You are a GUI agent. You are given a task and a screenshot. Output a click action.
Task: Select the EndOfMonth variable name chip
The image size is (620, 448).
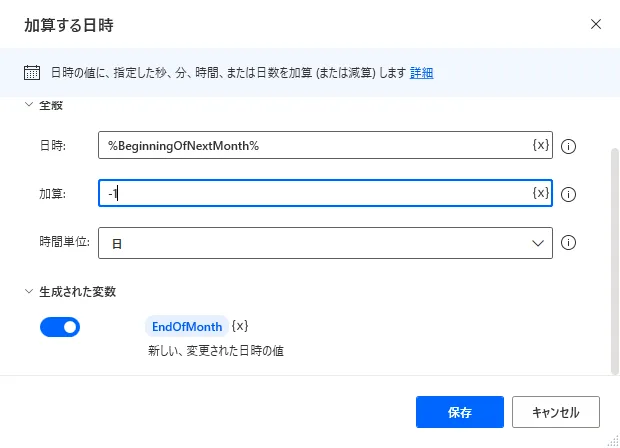pos(186,327)
